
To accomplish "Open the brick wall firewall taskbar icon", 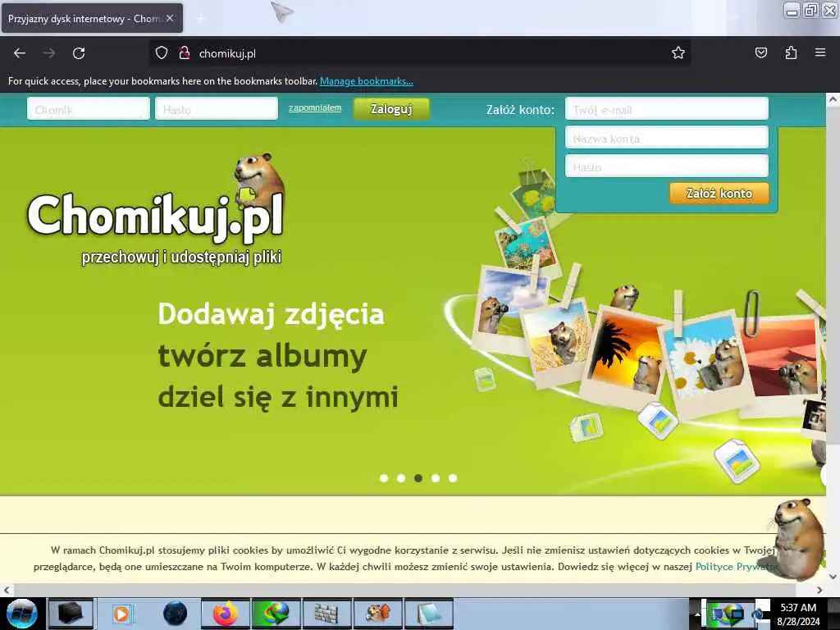I will (x=326, y=614).
